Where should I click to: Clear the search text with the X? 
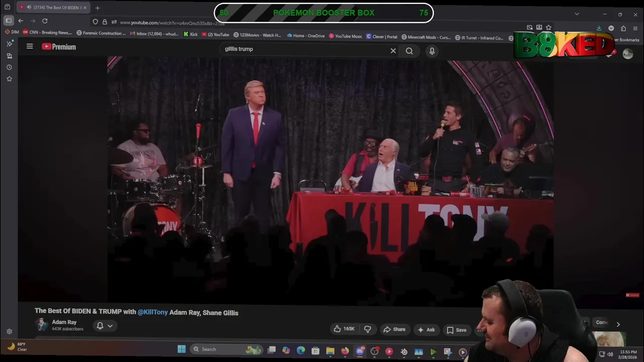pyautogui.click(x=393, y=51)
